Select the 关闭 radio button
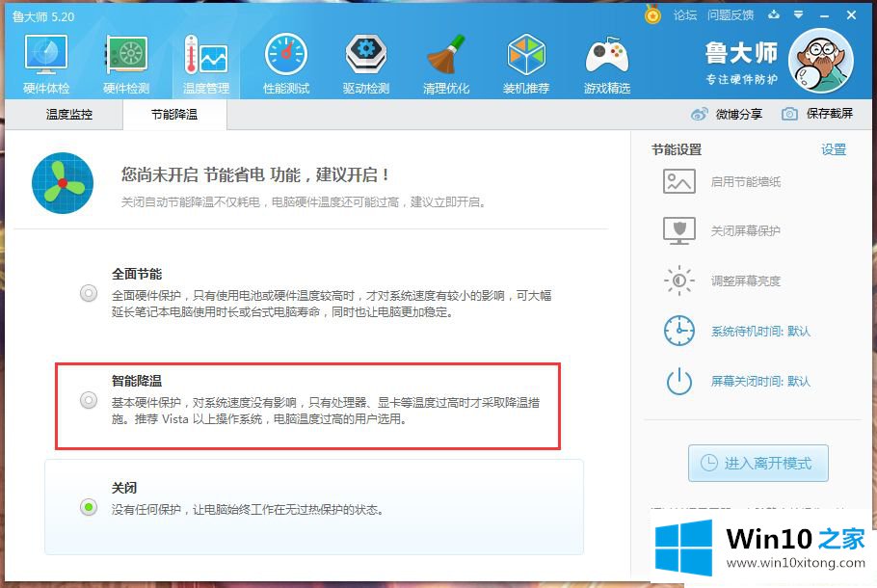 pyautogui.click(x=89, y=507)
